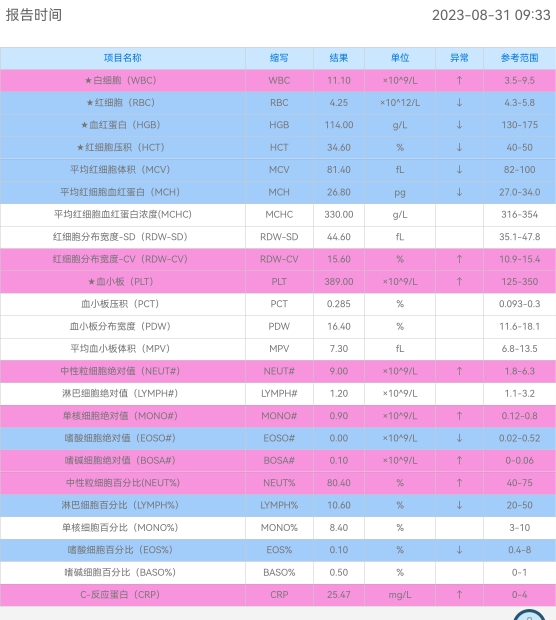Click the 报告时间 label
This screenshot has width=556, height=620.
pyautogui.click(x=34, y=15)
